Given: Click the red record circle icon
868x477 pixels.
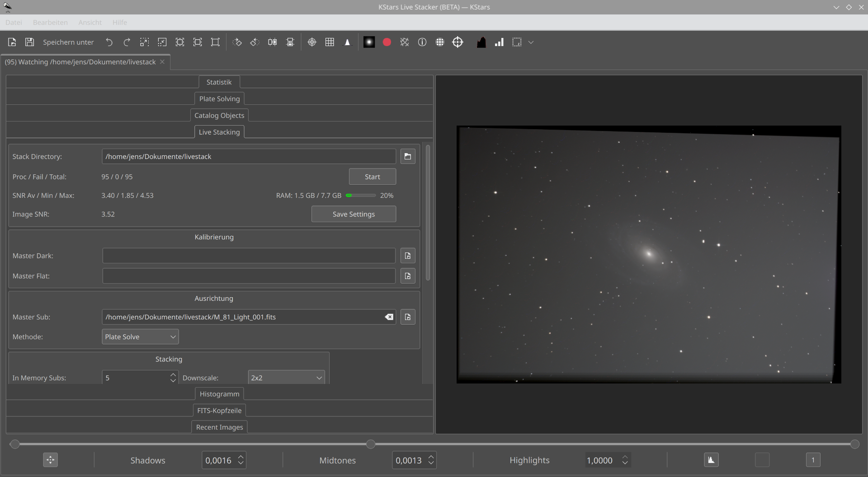Looking at the screenshot, I should 387,42.
